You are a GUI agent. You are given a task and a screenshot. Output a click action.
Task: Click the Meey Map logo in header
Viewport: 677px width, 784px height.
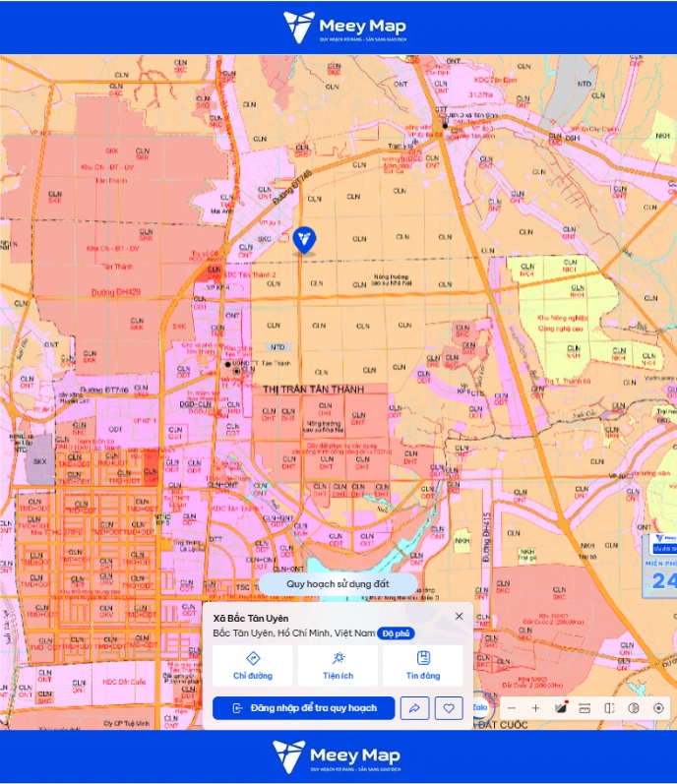(344, 28)
